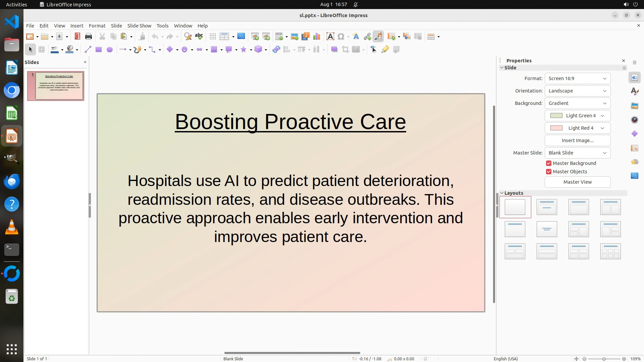
Task: Open the Background dropdown set to Gradient
Action: point(577,103)
